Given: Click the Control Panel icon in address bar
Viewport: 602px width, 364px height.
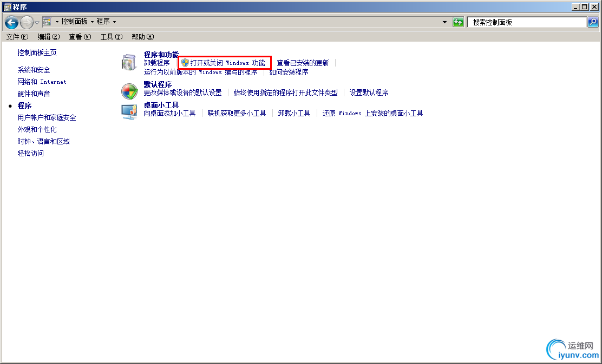Looking at the screenshot, I should tap(47, 22).
